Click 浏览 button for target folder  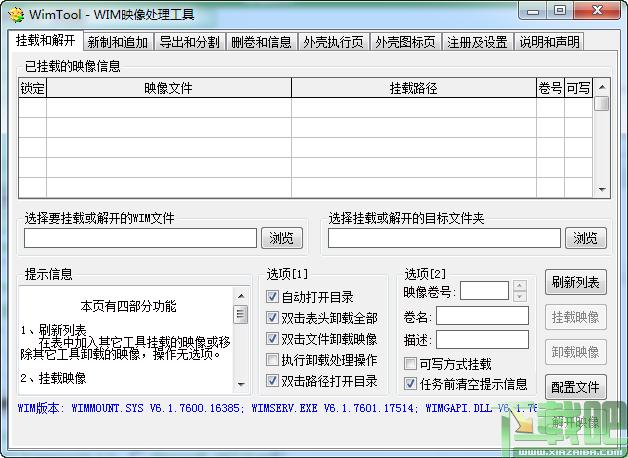tap(586, 238)
